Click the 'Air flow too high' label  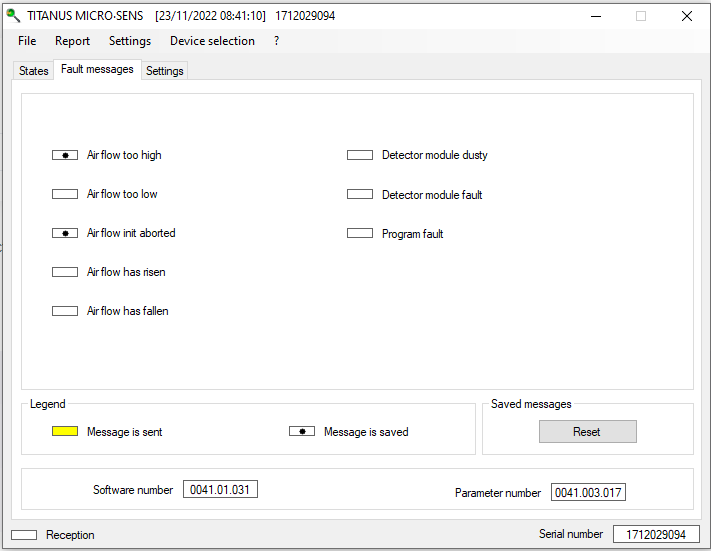click(x=124, y=155)
